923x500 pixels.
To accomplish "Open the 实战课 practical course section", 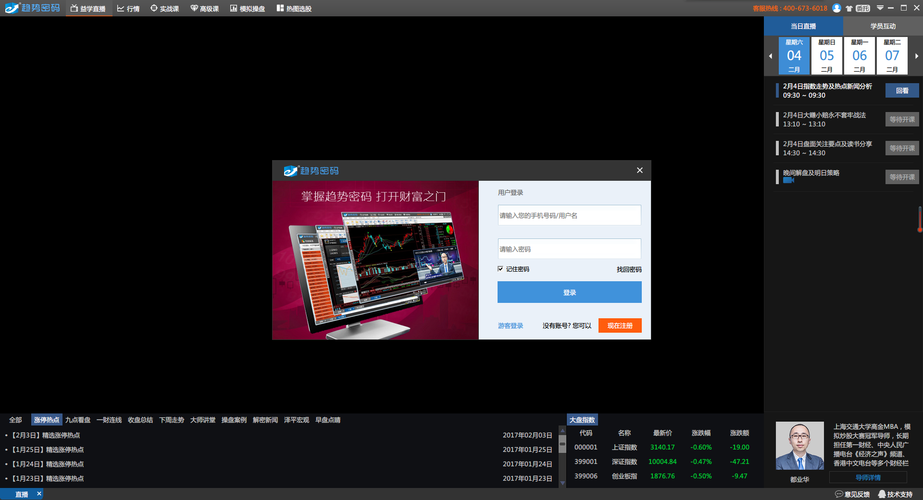I will point(165,8).
